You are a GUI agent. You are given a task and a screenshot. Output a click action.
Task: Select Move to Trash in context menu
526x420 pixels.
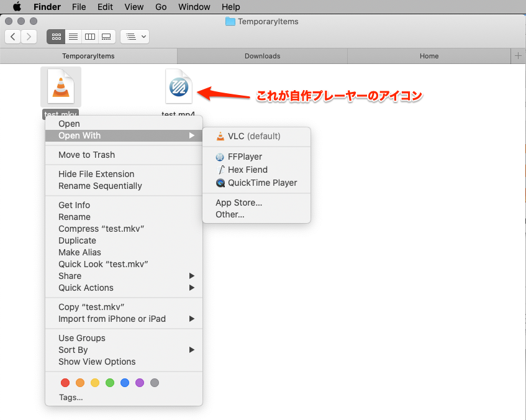pyautogui.click(x=86, y=155)
